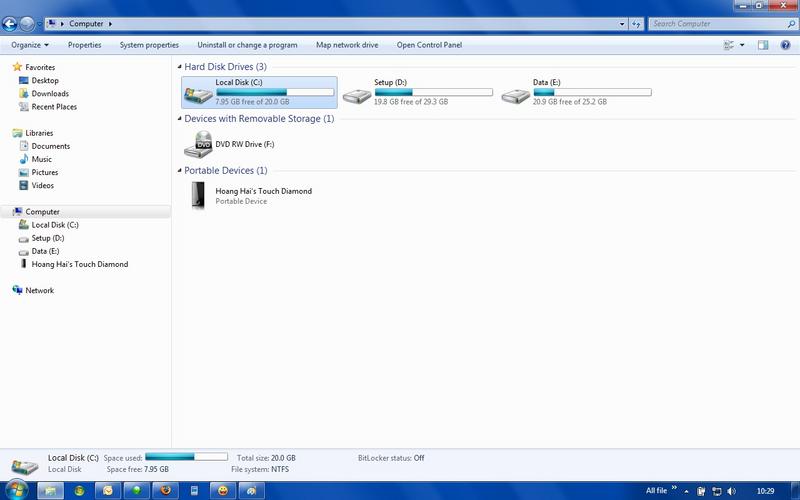The height and width of the screenshot is (500, 800).
Task: Click the volume speaker icon in system tray
Action: click(x=732, y=491)
